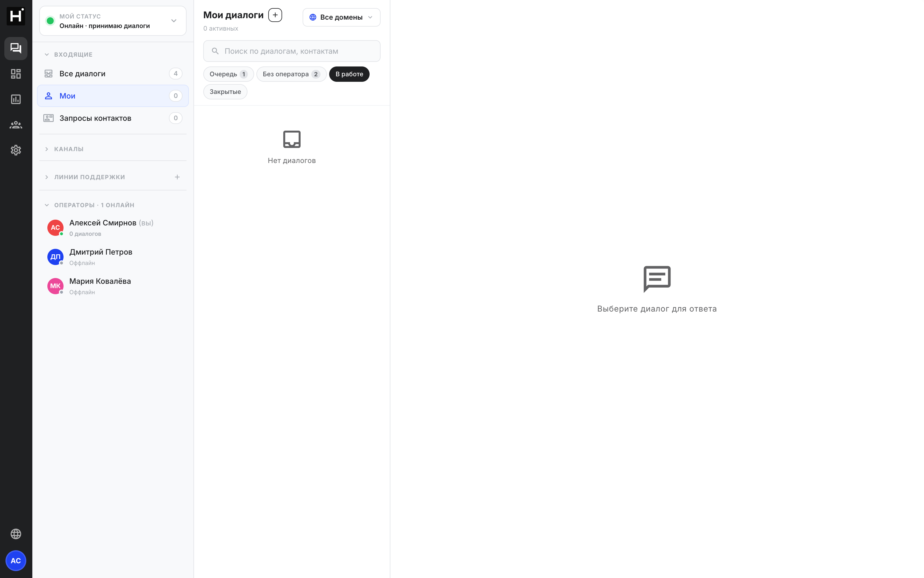Expand the Каналы section
The width and height of the screenshot is (924, 578).
click(x=64, y=149)
